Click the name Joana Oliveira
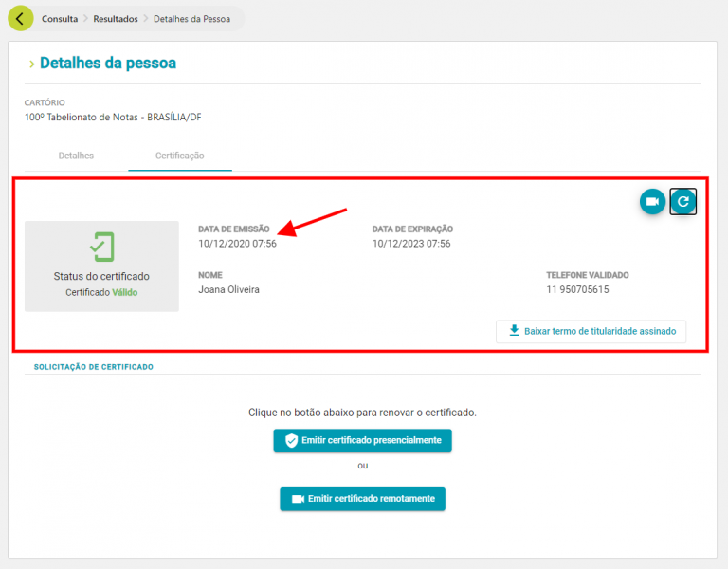The width and height of the screenshot is (728, 569). coord(228,290)
